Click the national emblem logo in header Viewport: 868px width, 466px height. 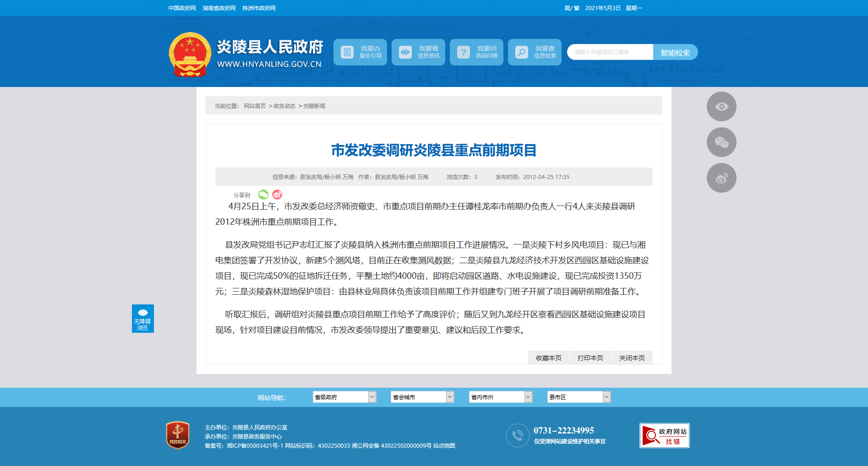[x=190, y=54]
